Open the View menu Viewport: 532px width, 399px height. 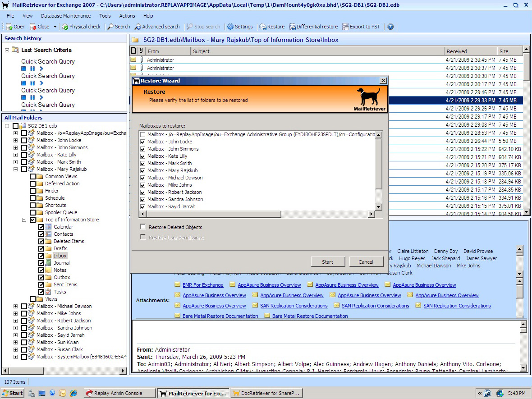pyautogui.click(x=28, y=16)
